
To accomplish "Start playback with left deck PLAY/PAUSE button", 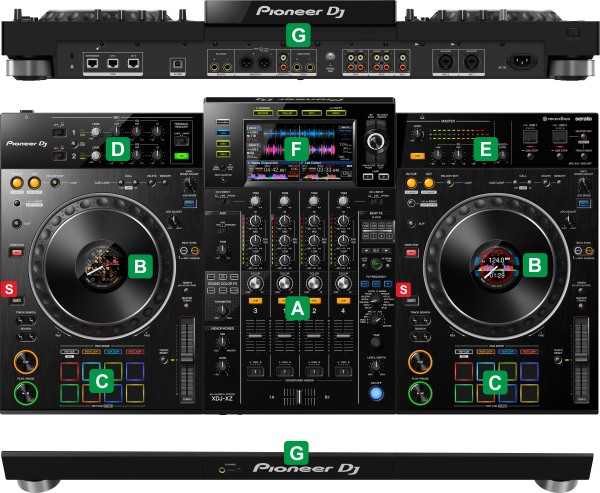I will tap(26, 393).
